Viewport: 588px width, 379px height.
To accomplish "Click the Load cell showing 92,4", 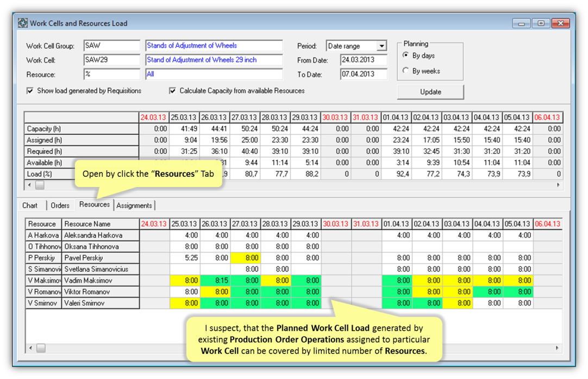I will point(396,174).
